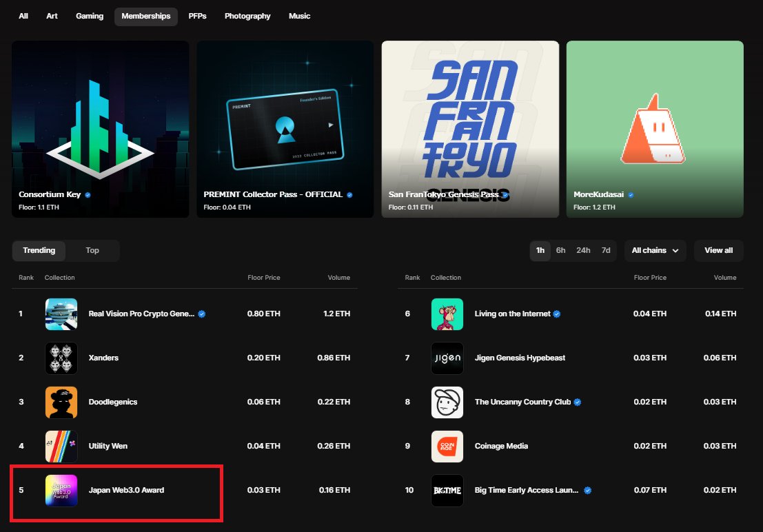Select the Photography category tab
Screen dimensions: 763x532
[247, 16]
